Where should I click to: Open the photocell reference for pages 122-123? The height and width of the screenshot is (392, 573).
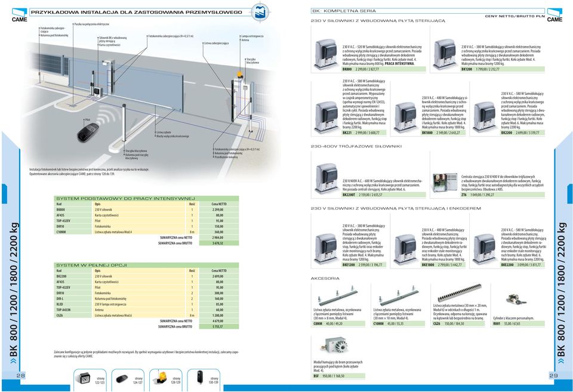pyautogui.click(x=90, y=380)
